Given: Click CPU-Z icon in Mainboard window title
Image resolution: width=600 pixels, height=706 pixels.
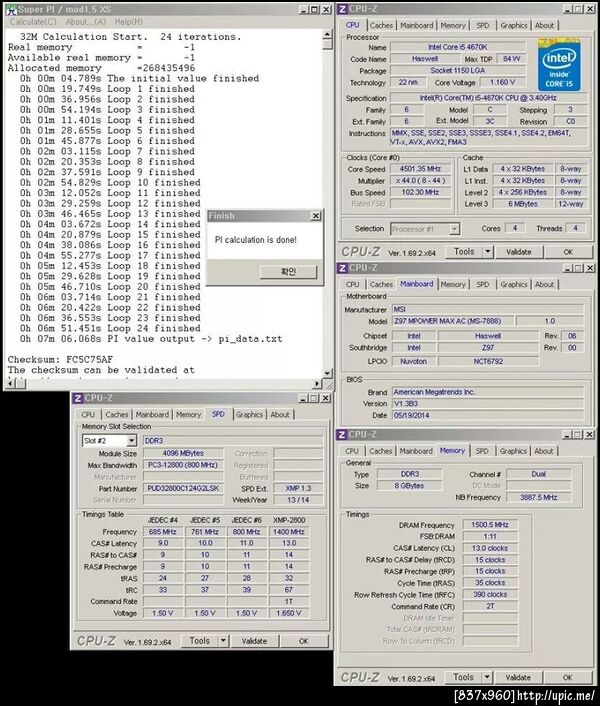Looking at the screenshot, I should point(343,268).
